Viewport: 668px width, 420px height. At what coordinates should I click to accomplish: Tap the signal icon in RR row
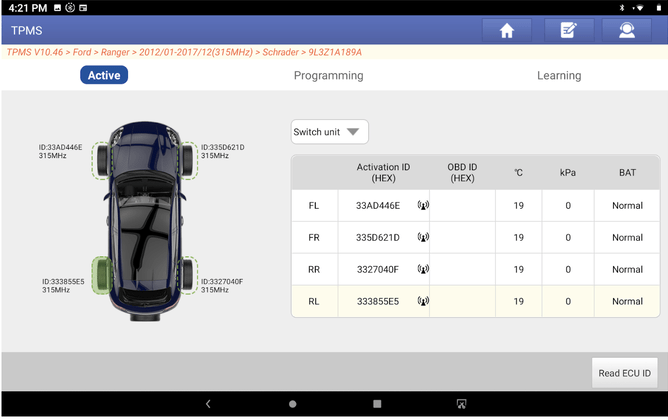423,269
